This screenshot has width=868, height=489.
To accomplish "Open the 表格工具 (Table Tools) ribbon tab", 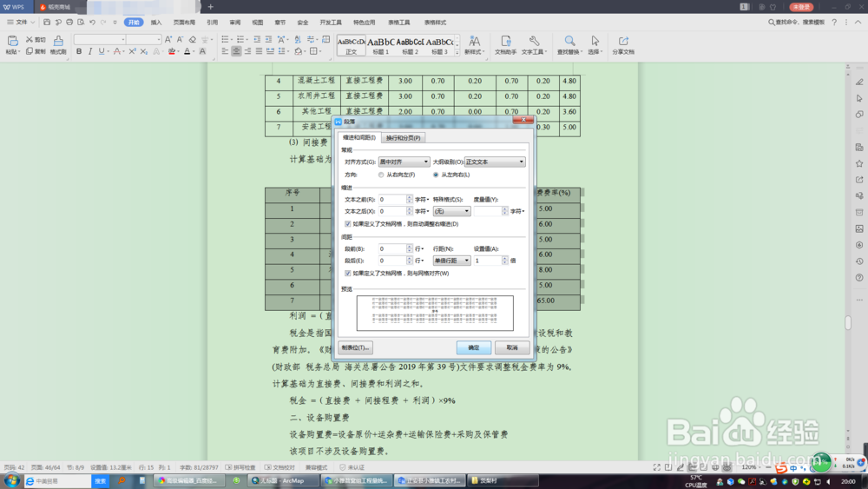I will 399,23.
